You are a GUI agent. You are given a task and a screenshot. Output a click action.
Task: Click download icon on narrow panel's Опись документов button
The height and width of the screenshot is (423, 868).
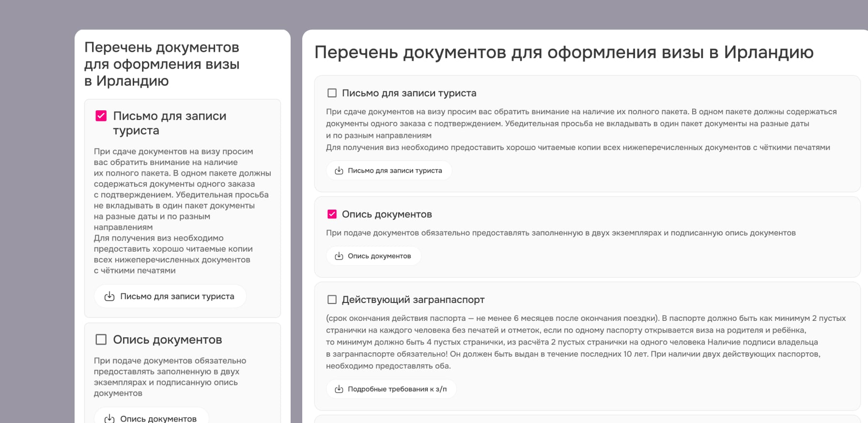pyautogui.click(x=109, y=419)
